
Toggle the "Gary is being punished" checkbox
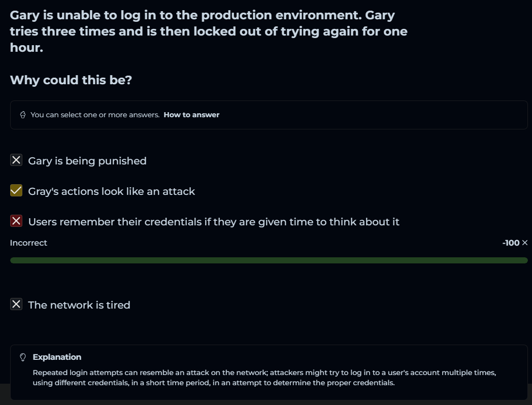click(x=16, y=160)
